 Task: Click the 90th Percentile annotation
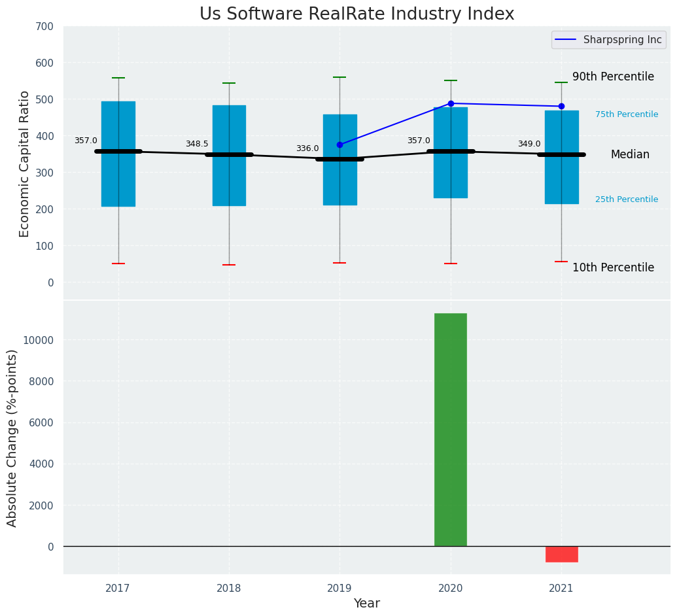point(613,77)
